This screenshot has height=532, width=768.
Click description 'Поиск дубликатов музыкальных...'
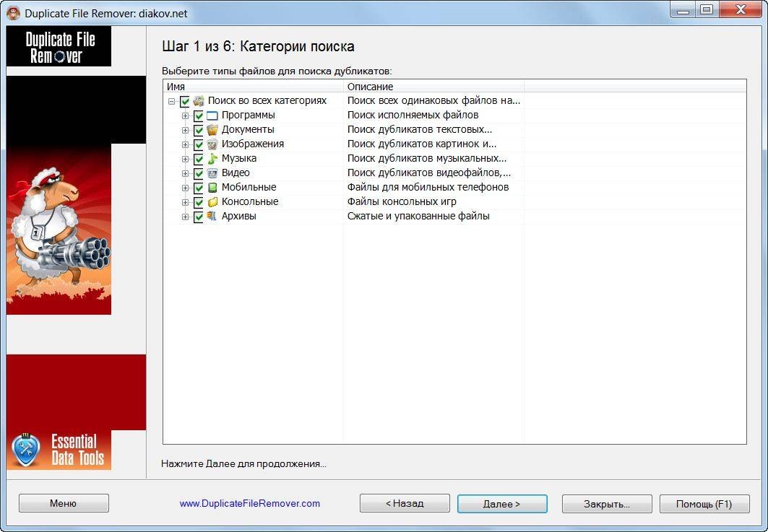(427, 158)
